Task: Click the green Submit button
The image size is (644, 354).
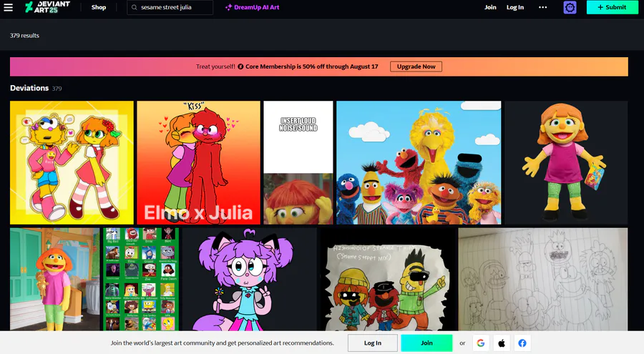Action: (612, 7)
